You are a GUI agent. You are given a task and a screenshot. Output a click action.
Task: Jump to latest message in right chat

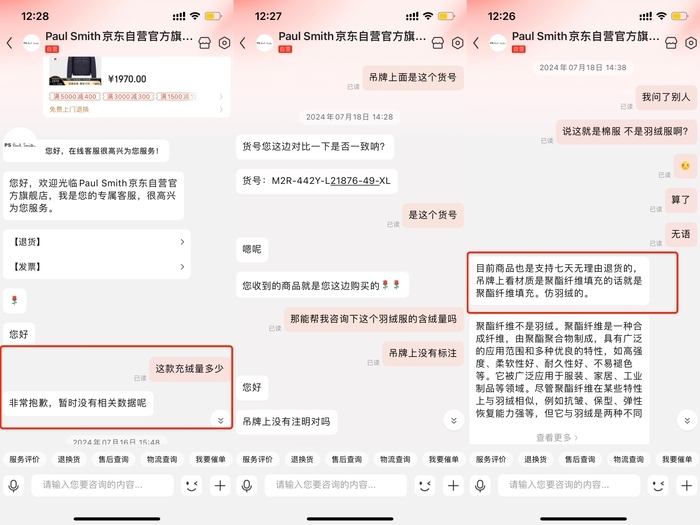[x=687, y=420]
